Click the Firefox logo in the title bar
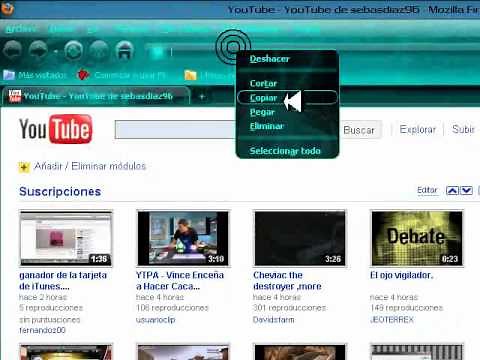Viewport: 480px width, 360px height. click(x=7, y=8)
